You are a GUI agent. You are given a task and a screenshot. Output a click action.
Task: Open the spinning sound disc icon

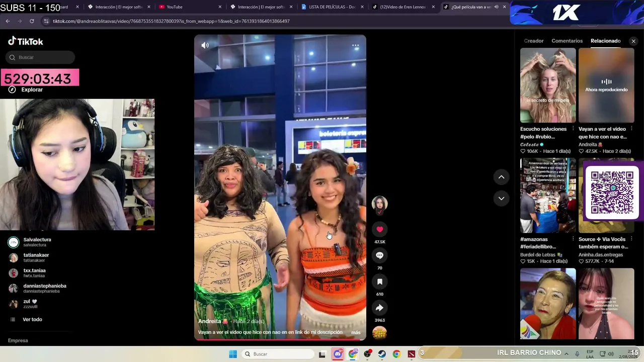coord(379,333)
